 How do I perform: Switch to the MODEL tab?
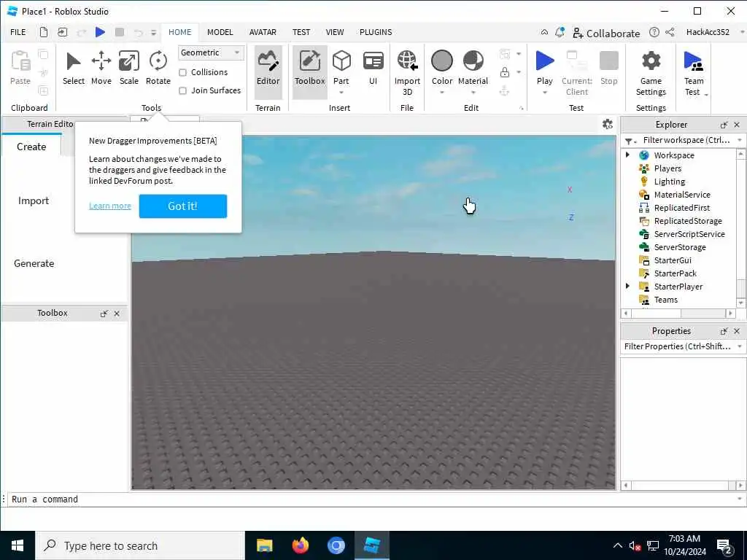220,32
